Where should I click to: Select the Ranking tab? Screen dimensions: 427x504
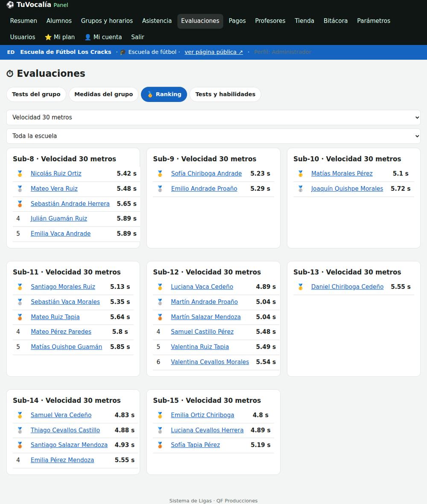(x=164, y=94)
